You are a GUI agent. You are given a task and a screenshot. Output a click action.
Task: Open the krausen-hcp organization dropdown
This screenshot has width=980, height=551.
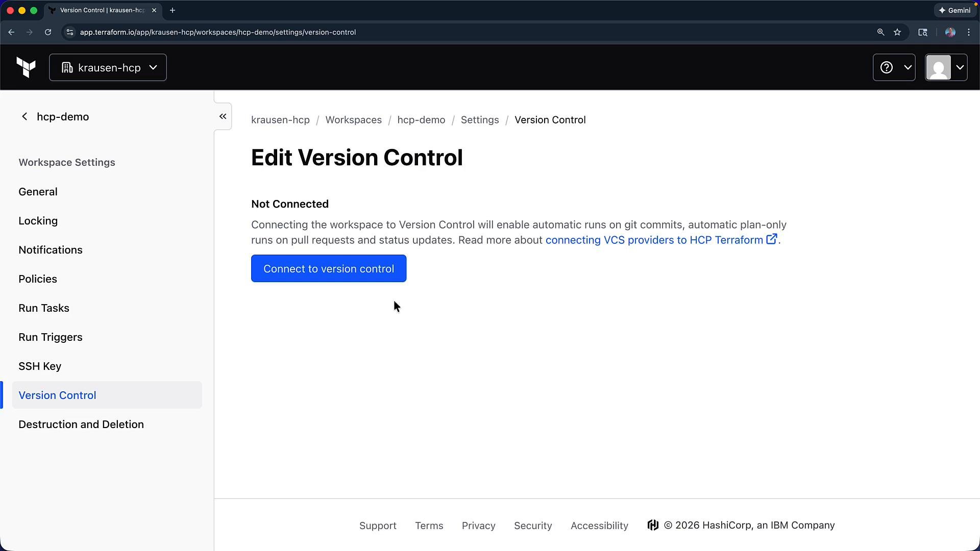click(x=108, y=67)
